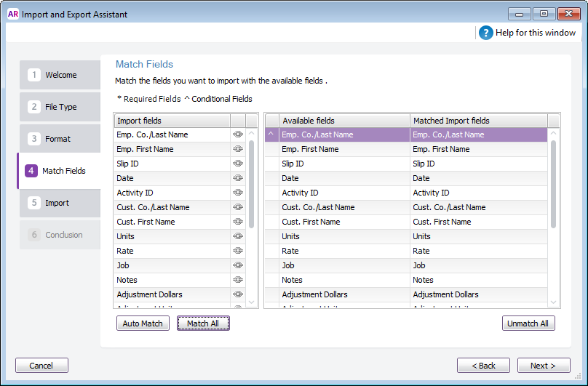Click the Available fields column header
This screenshot has height=386, width=588.
(344, 121)
